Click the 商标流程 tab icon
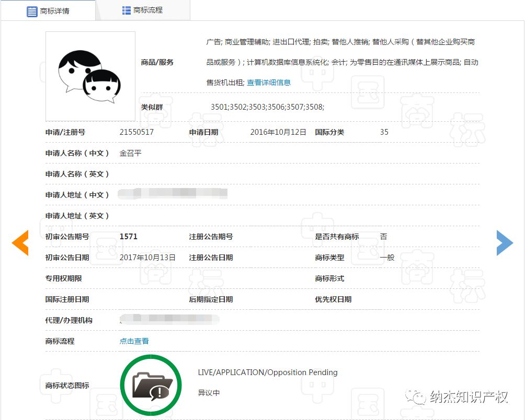The image size is (525, 420). [126, 10]
